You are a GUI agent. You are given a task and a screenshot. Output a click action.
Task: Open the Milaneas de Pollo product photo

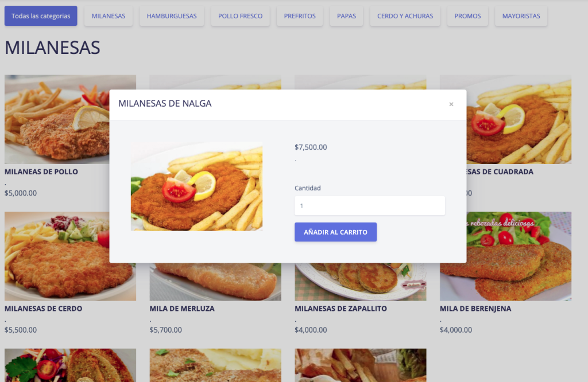coord(57,119)
